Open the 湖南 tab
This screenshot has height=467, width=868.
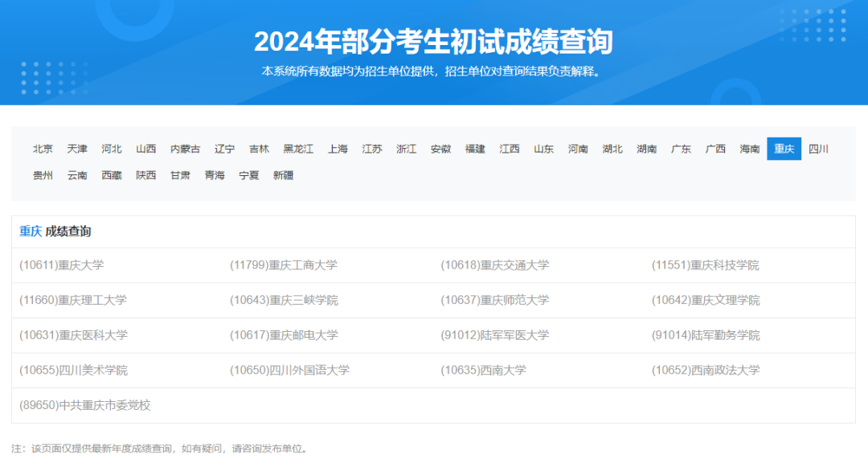tap(646, 149)
